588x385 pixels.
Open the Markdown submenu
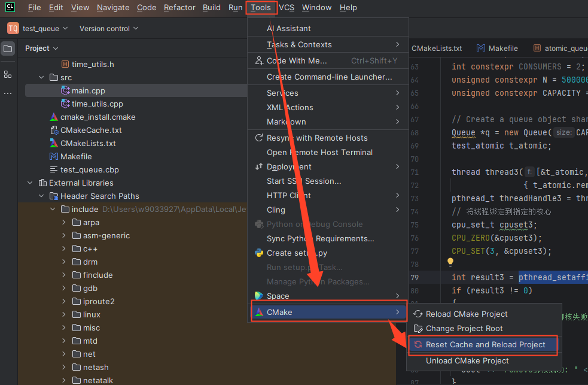tap(328, 122)
